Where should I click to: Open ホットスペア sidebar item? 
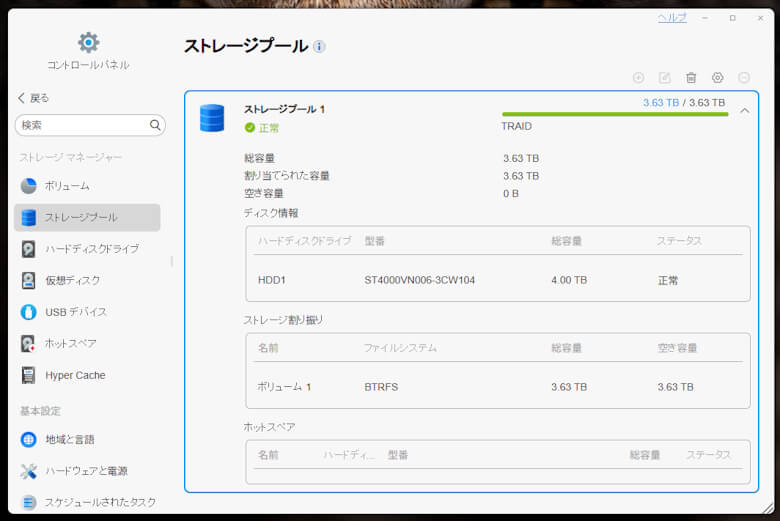(x=70, y=344)
